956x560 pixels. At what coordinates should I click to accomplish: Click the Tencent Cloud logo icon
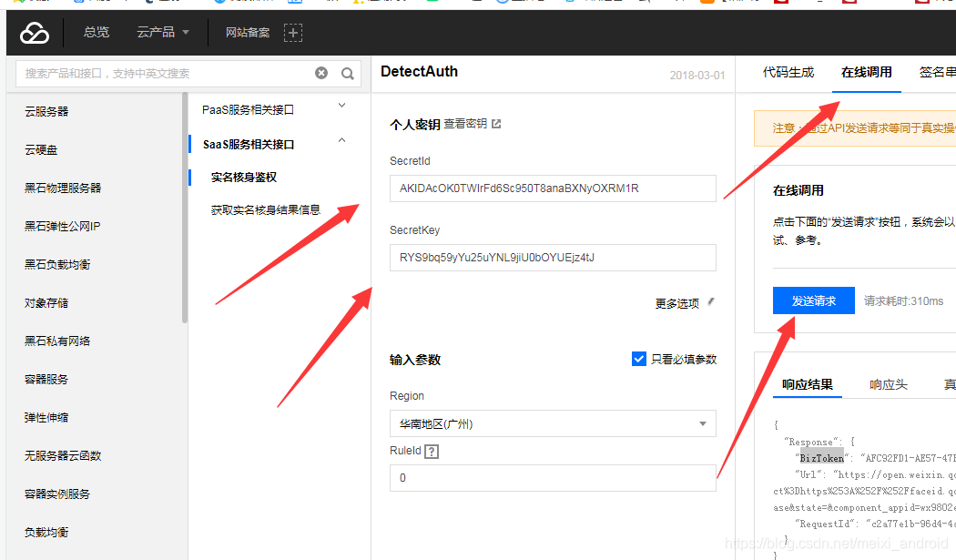coord(35,33)
